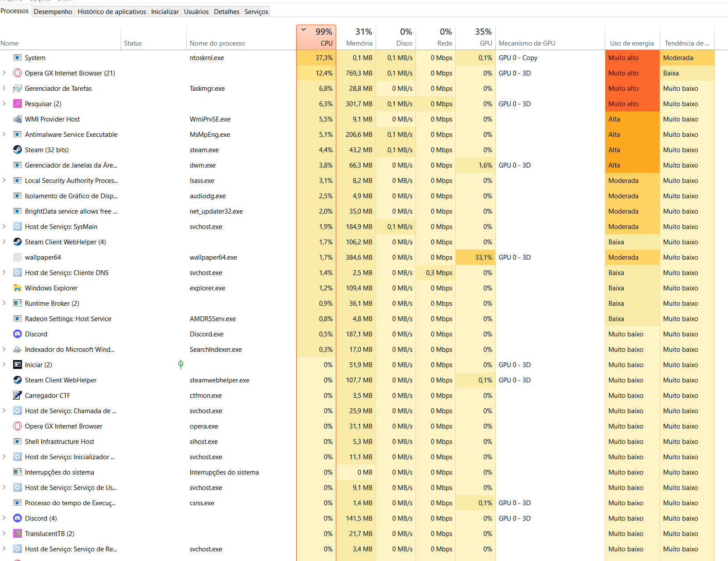Click the TranslucentTB (2) icon
Screen dimensions: 728x561
18,534
